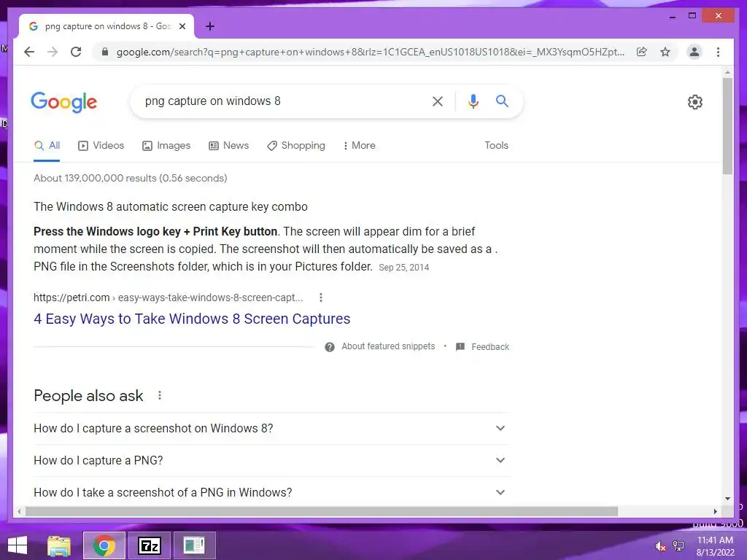The width and height of the screenshot is (747, 560).
Task: Bookmark this page with the star icon
Action: pyautogui.click(x=665, y=52)
